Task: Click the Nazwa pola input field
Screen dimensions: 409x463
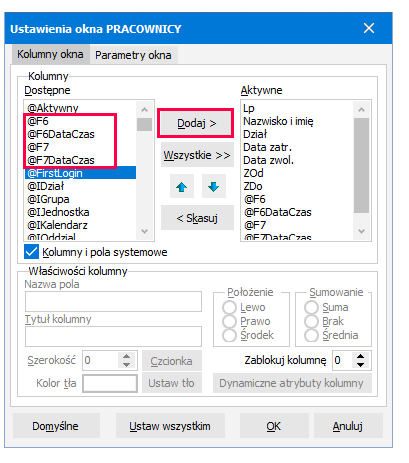Action: click(x=113, y=301)
